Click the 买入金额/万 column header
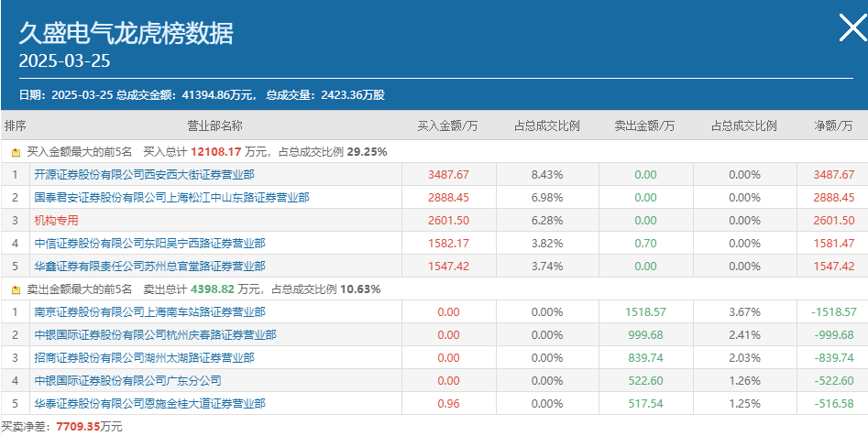868x436 pixels. click(x=448, y=126)
